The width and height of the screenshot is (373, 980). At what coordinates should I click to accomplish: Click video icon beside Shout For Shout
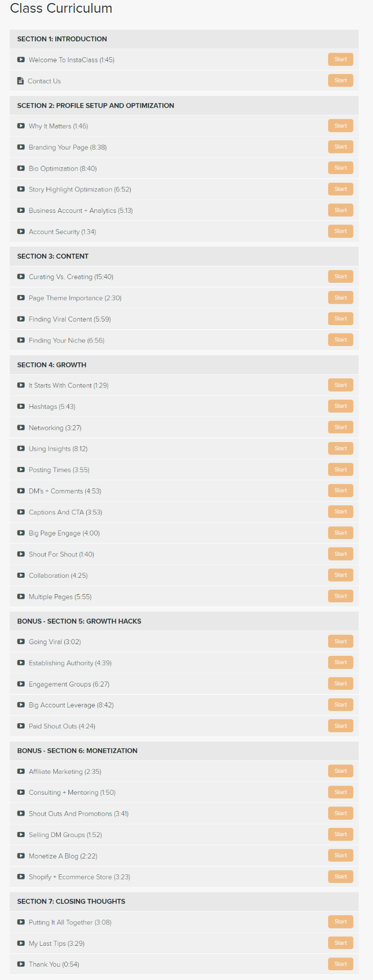21,554
